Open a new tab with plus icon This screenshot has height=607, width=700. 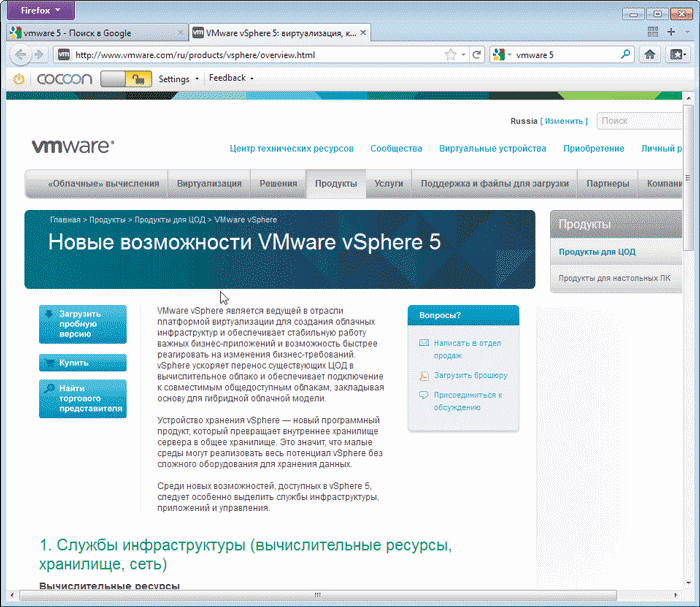click(x=671, y=32)
